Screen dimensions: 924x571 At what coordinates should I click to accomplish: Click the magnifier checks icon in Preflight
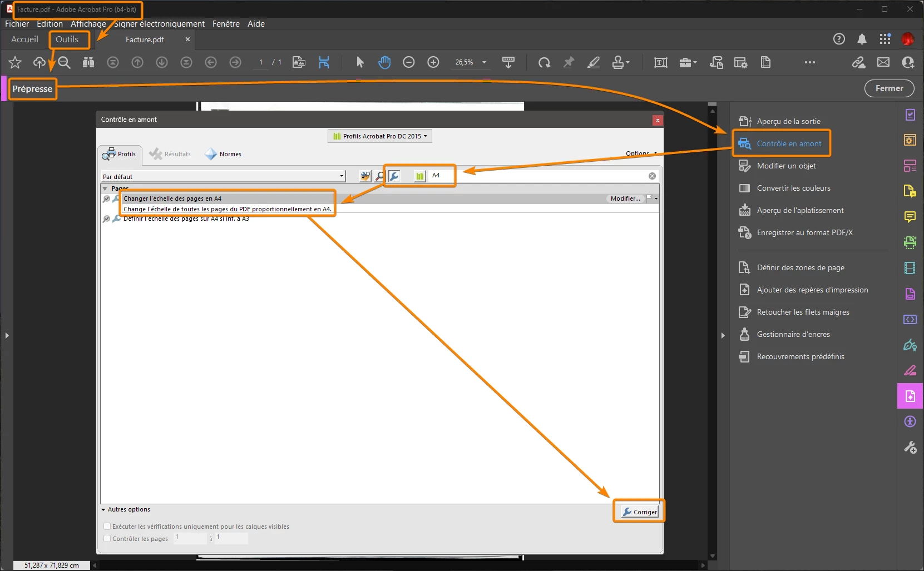pyautogui.click(x=379, y=176)
